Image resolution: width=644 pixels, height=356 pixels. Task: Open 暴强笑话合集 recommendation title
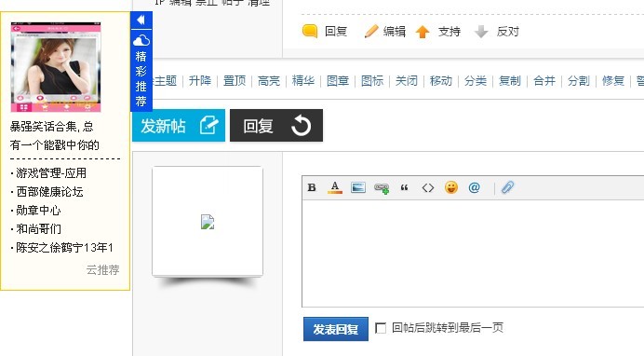tap(55, 136)
